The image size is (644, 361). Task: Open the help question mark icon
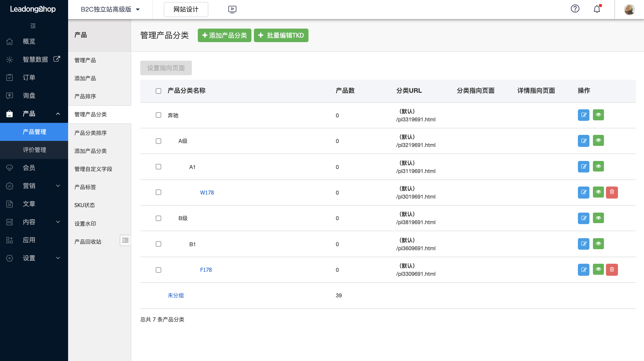coord(575,9)
